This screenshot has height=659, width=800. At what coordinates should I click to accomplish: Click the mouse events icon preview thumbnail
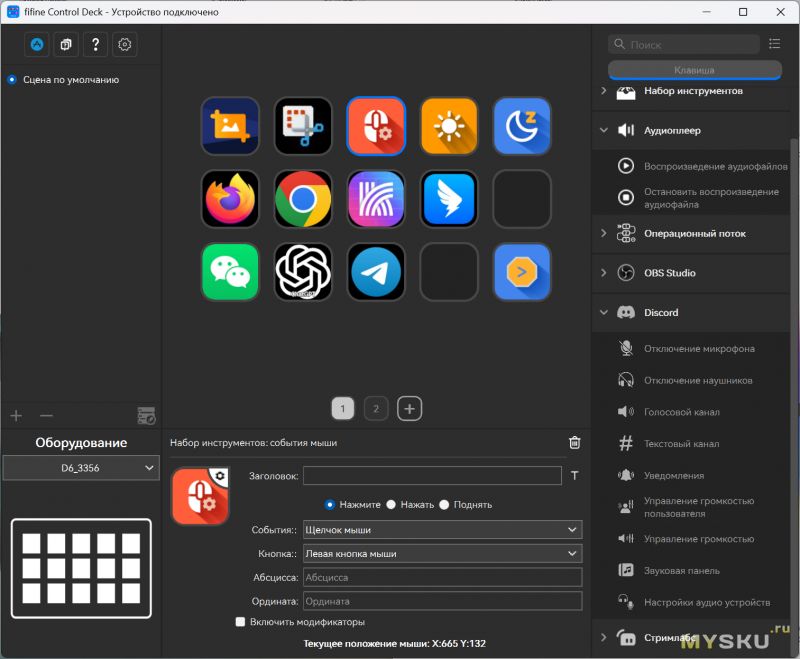pyautogui.click(x=201, y=496)
